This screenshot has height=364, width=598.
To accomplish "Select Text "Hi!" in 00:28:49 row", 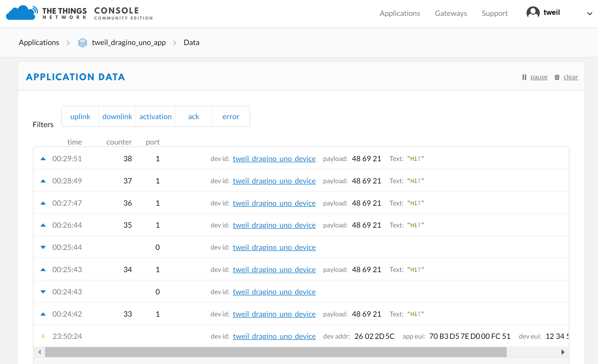I will pos(416,181).
